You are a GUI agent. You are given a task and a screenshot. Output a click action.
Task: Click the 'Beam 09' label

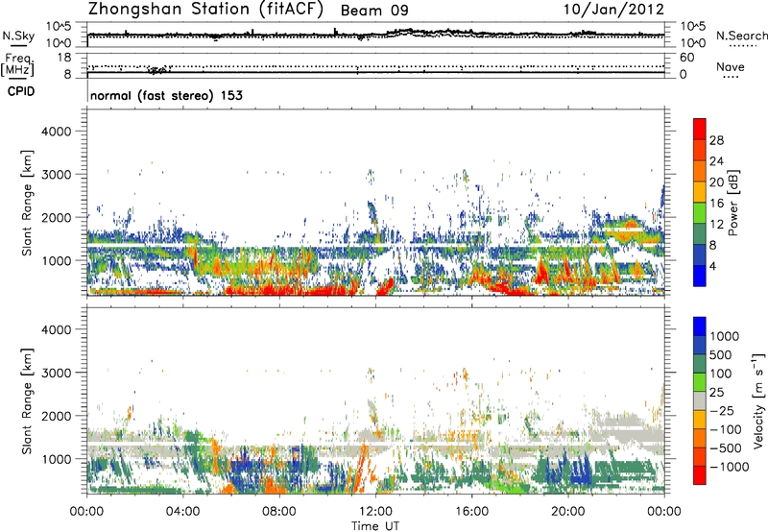pyautogui.click(x=374, y=11)
